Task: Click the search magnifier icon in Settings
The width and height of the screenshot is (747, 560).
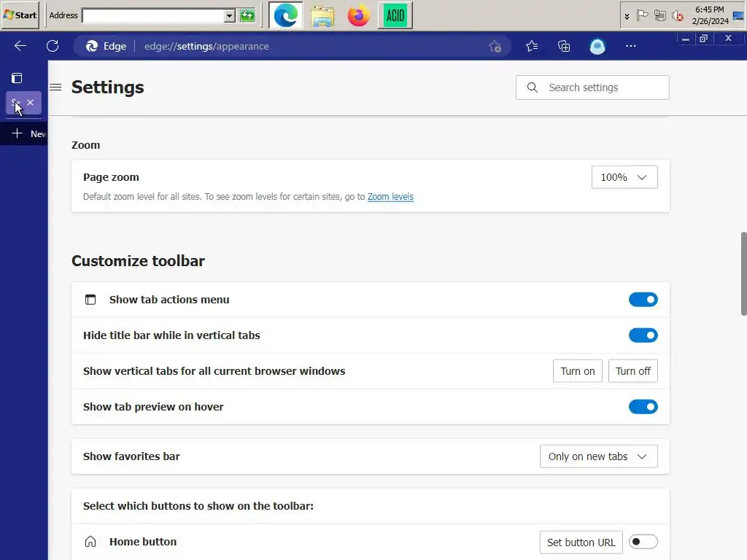Action: (x=532, y=87)
